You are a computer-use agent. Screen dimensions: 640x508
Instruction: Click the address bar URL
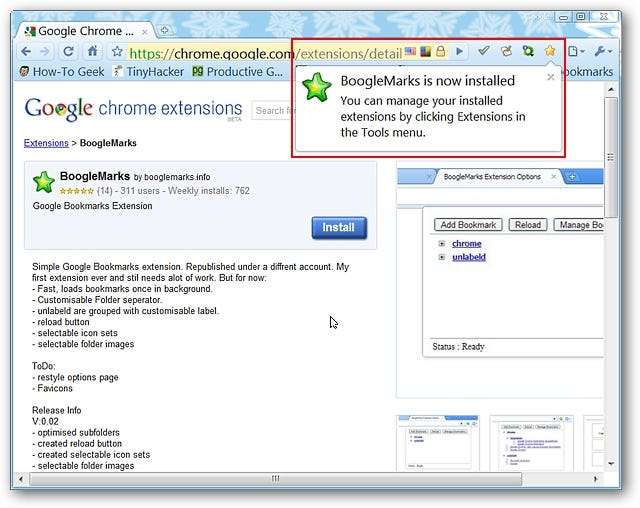coord(265,53)
